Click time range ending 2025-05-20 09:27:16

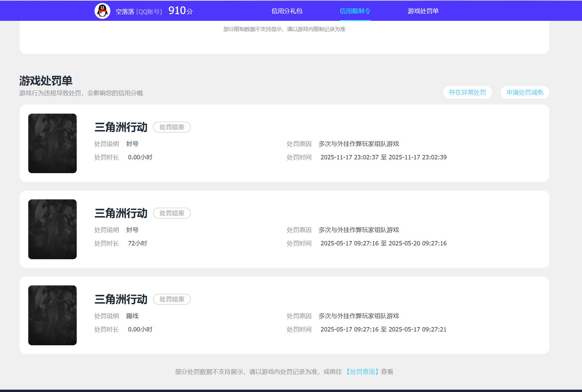[x=384, y=243]
